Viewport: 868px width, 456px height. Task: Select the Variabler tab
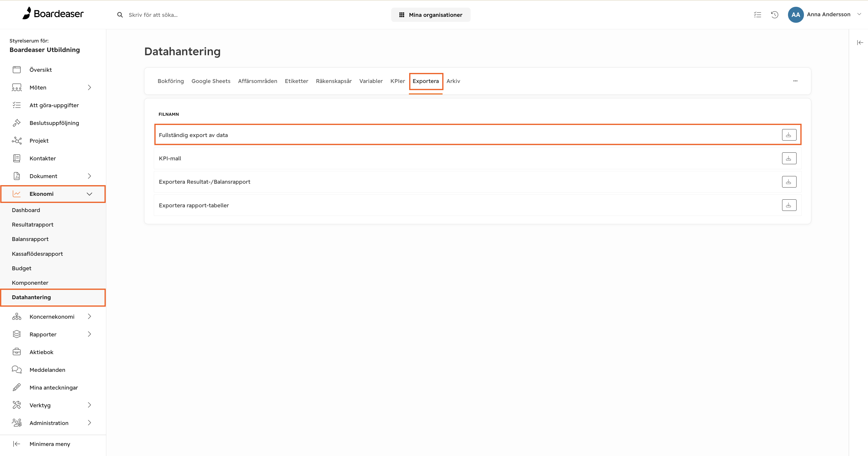pyautogui.click(x=371, y=81)
